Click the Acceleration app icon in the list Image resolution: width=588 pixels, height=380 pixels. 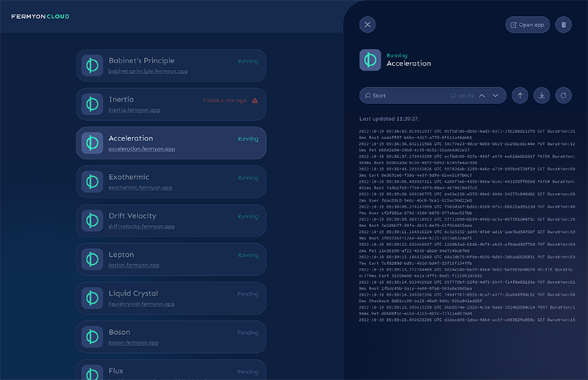92,143
